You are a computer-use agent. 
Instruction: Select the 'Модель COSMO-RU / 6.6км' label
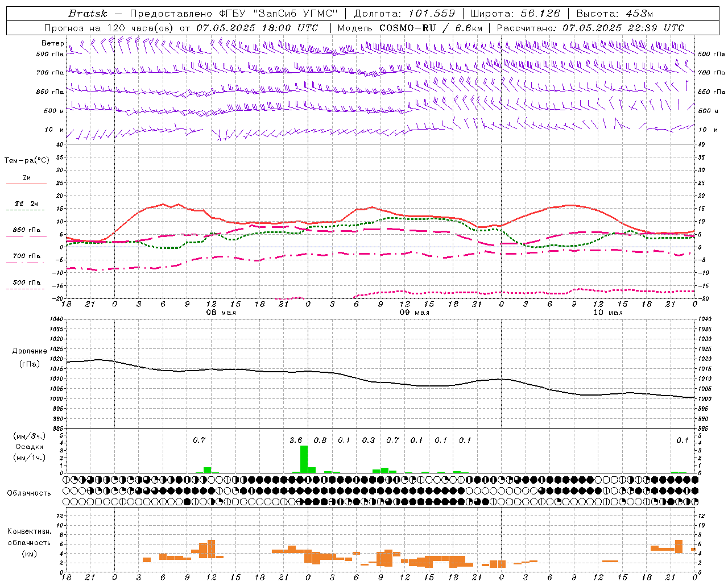410,28
